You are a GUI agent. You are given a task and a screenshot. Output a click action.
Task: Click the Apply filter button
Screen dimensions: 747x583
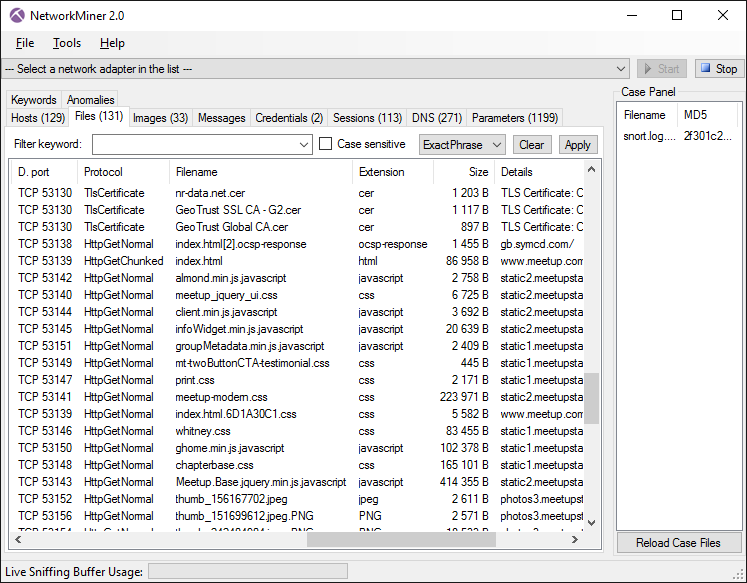[578, 145]
